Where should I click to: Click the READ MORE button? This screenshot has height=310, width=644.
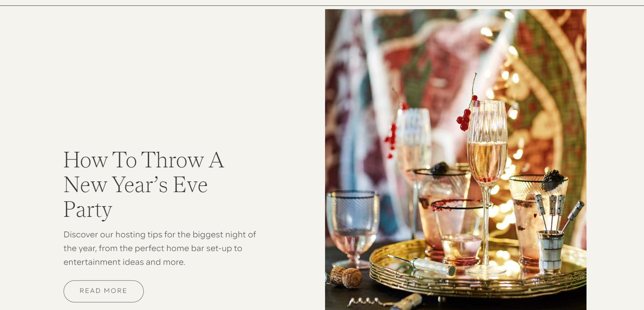[103, 291]
